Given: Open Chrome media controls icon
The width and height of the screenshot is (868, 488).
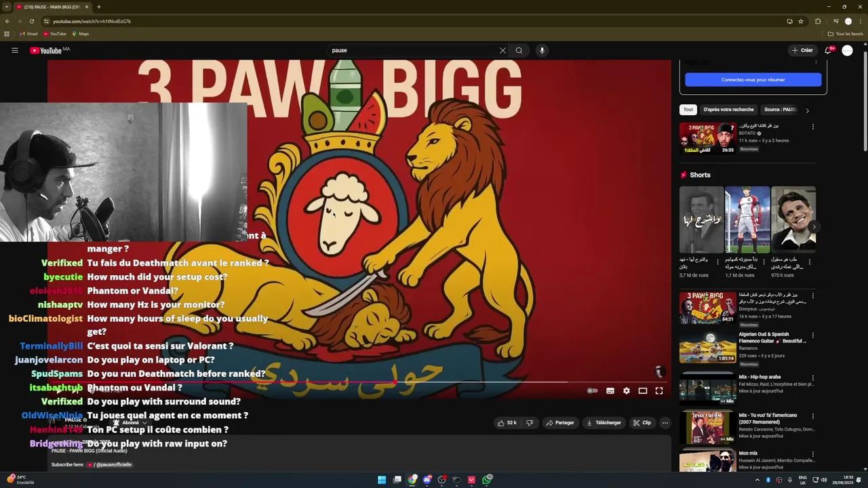Looking at the screenshot, I should 835,21.
